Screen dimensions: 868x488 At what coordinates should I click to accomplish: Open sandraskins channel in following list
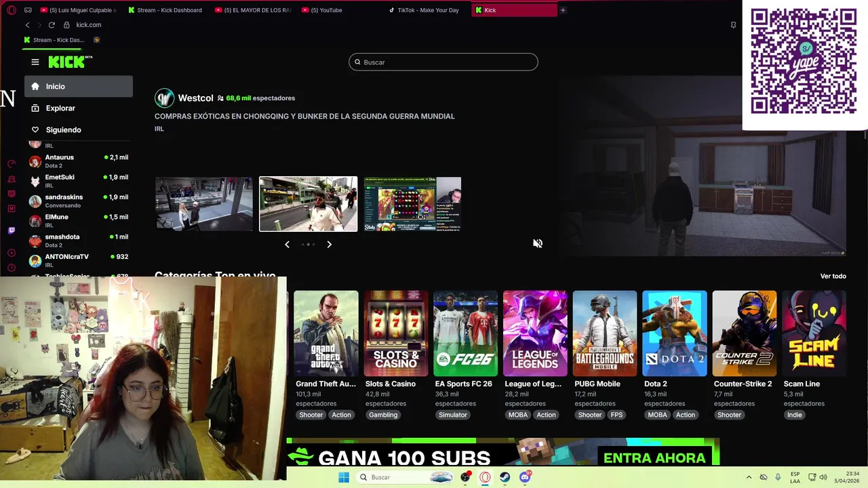pos(79,201)
